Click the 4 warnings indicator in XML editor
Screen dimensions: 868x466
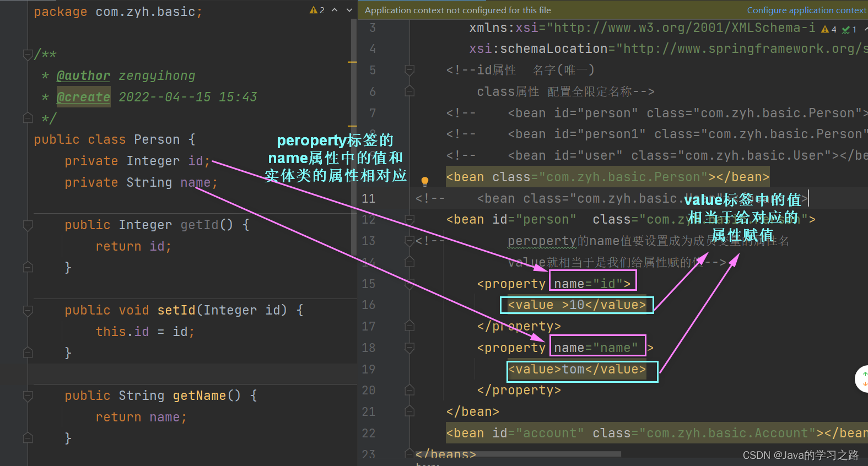[x=829, y=29]
